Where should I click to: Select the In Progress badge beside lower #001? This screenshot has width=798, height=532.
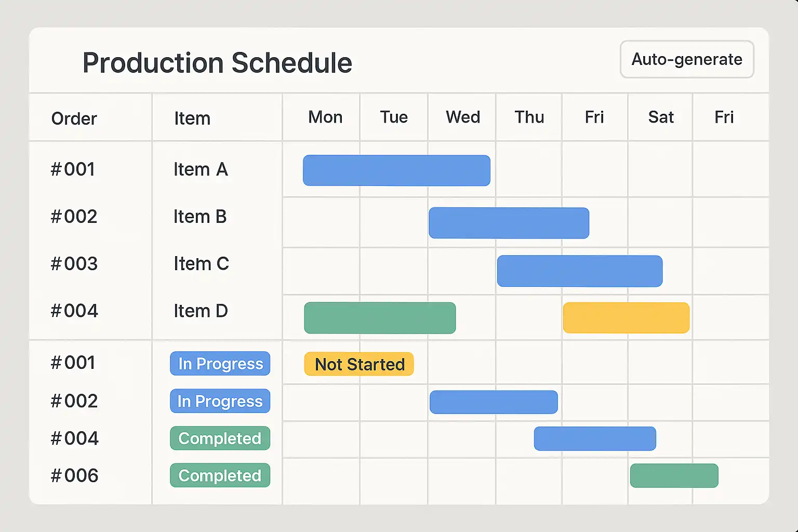pos(220,364)
